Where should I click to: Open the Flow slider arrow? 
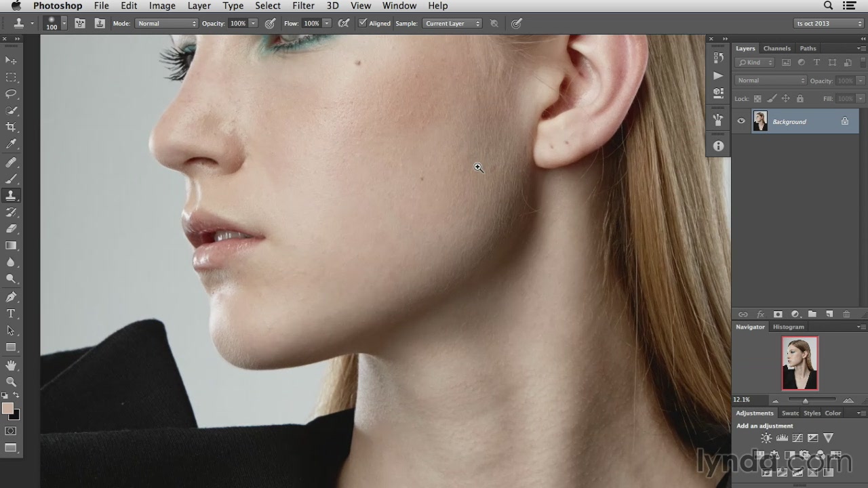(x=327, y=23)
